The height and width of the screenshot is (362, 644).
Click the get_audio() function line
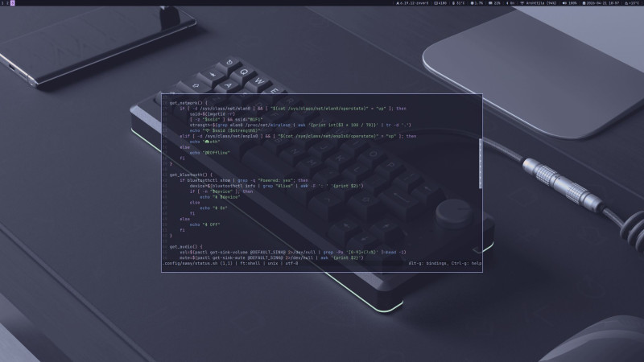[186, 247]
